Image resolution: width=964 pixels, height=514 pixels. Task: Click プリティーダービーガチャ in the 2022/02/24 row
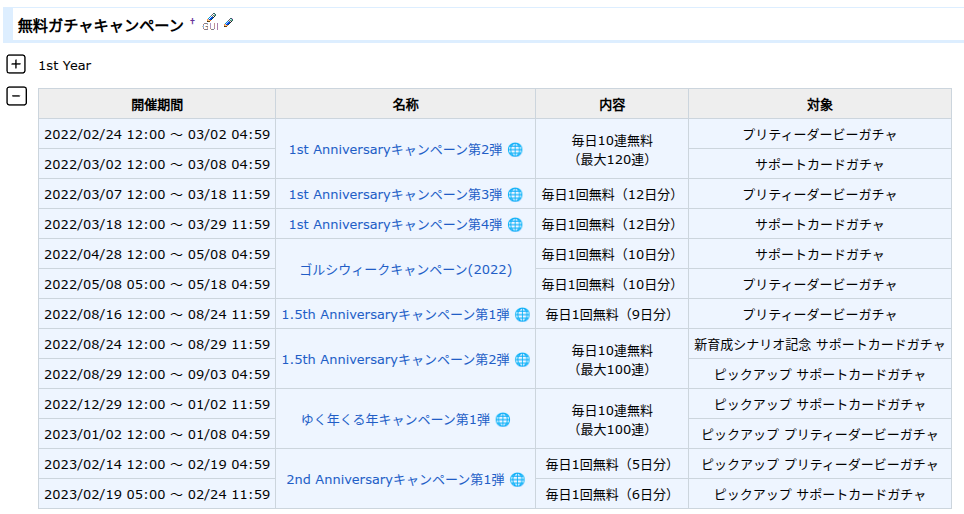click(820, 134)
